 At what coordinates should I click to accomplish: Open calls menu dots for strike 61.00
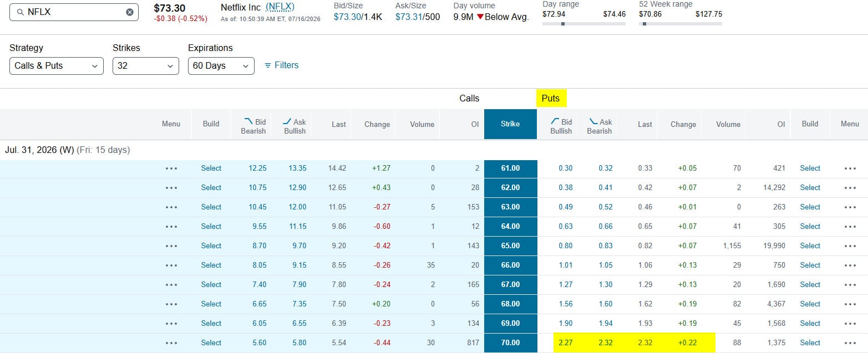click(171, 168)
